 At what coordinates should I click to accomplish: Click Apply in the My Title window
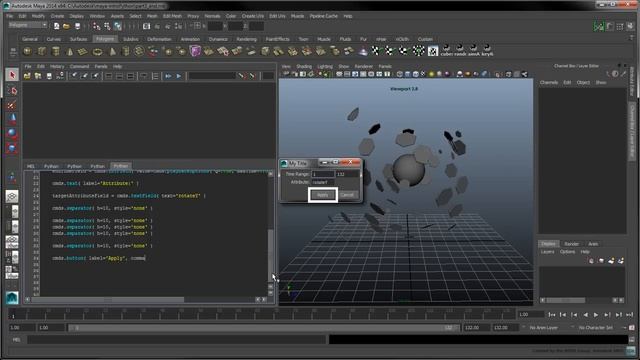(x=322, y=195)
